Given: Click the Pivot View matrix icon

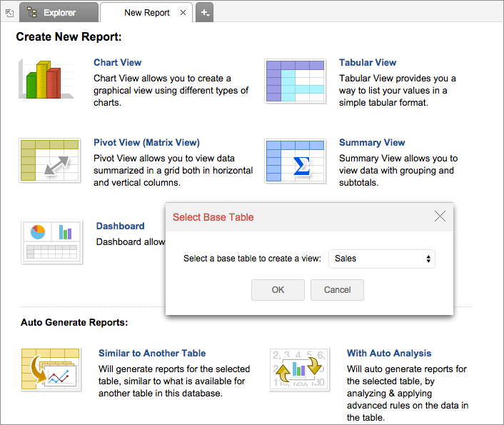Looking at the screenshot, I should pyautogui.click(x=49, y=161).
